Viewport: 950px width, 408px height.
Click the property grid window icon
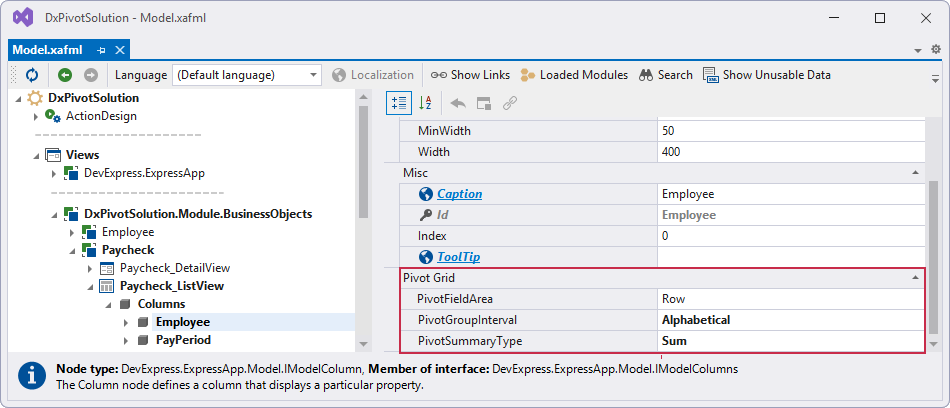(483, 104)
